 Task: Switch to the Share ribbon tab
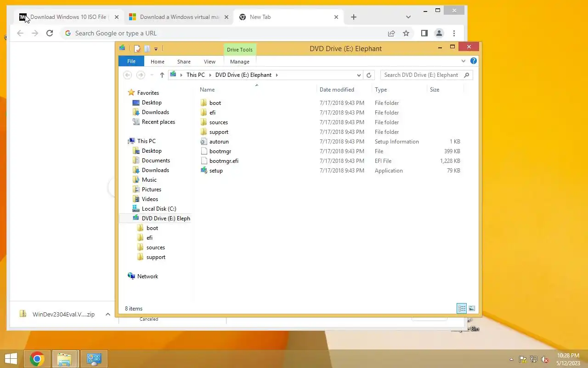[x=184, y=62]
